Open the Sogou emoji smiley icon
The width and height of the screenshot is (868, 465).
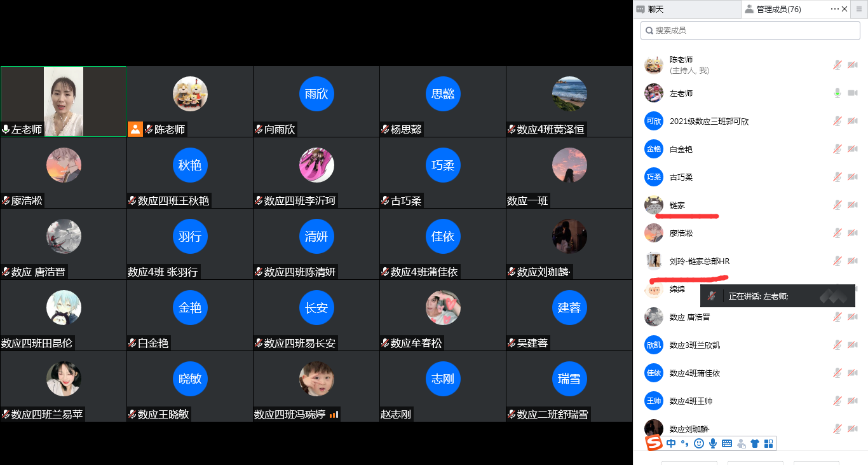699,443
